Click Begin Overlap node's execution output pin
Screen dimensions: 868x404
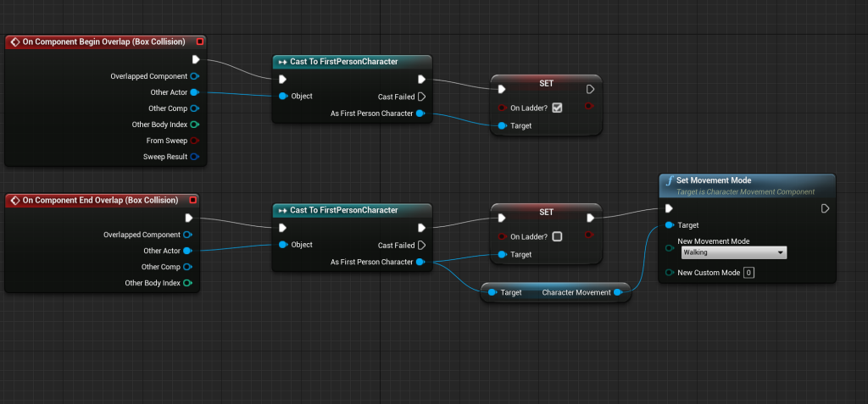click(x=196, y=59)
